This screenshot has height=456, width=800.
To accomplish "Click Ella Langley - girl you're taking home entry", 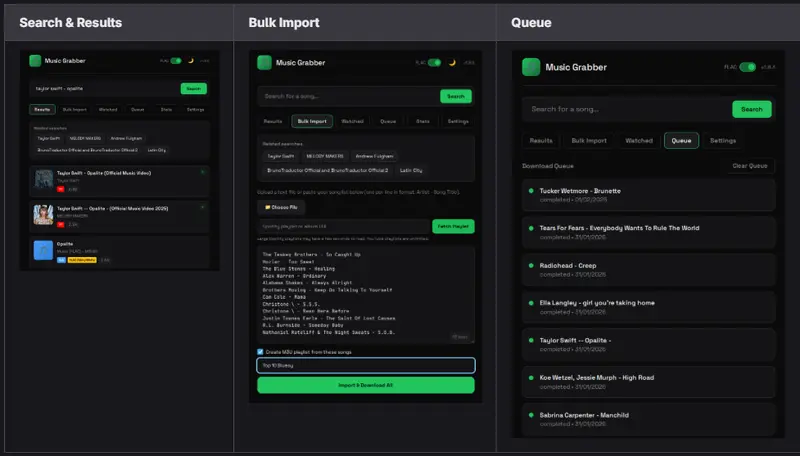I will [648, 307].
